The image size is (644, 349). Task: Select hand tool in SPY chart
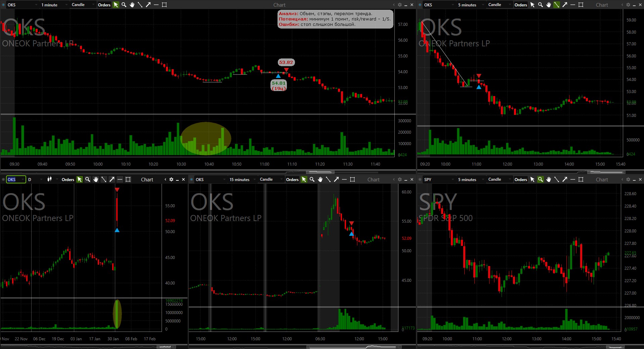click(549, 179)
